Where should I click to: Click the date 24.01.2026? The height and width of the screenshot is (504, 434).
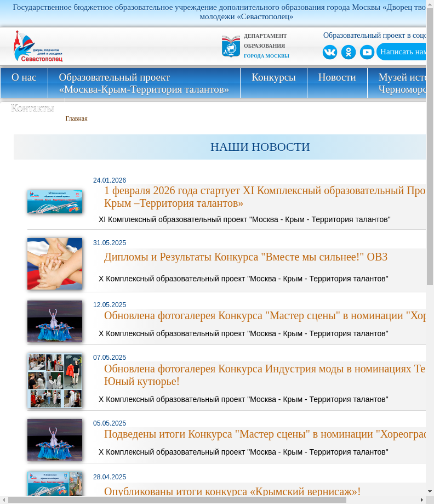110,180
